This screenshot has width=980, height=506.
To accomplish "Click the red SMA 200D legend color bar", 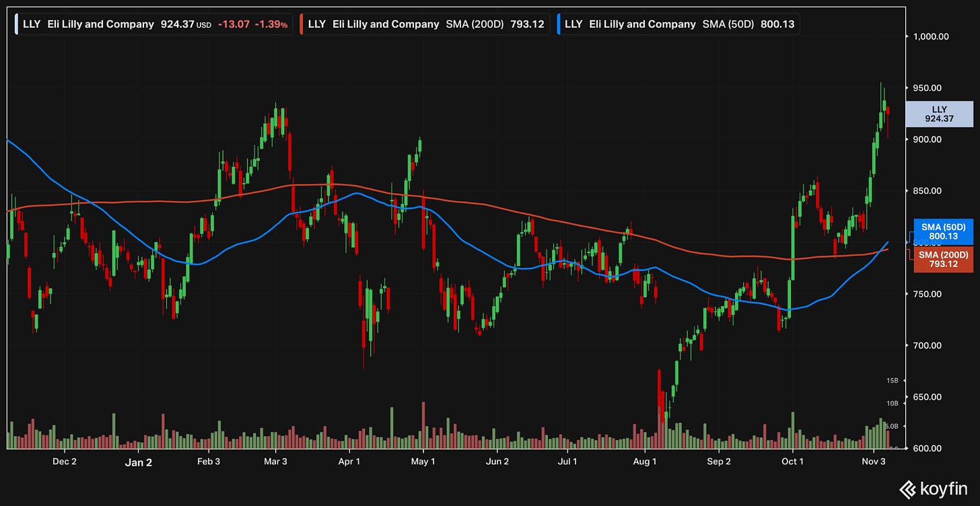I will (302, 24).
